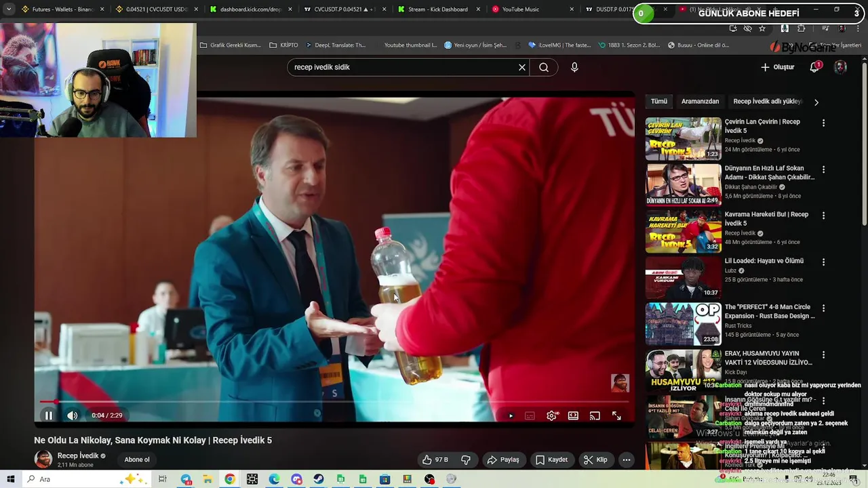
Task: Open the Oluştur create menu
Action: [x=777, y=67]
